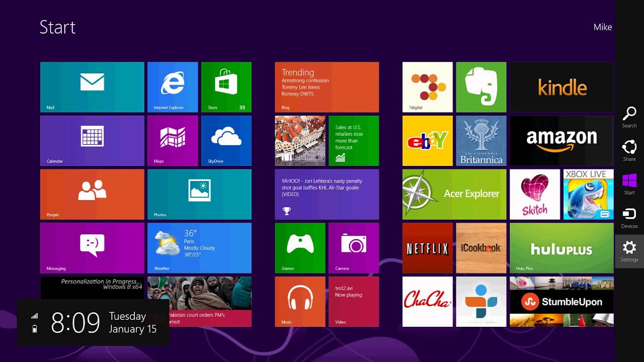The width and height of the screenshot is (644, 362).
Task: Click the 8:09 clock overlay
Action: click(x=75, y=323)
